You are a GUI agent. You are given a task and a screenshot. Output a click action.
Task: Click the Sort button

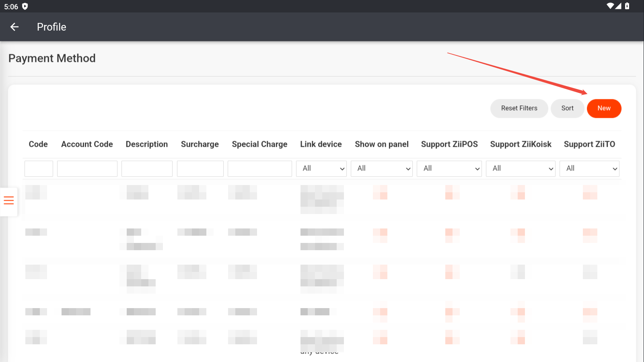(567, 108)
